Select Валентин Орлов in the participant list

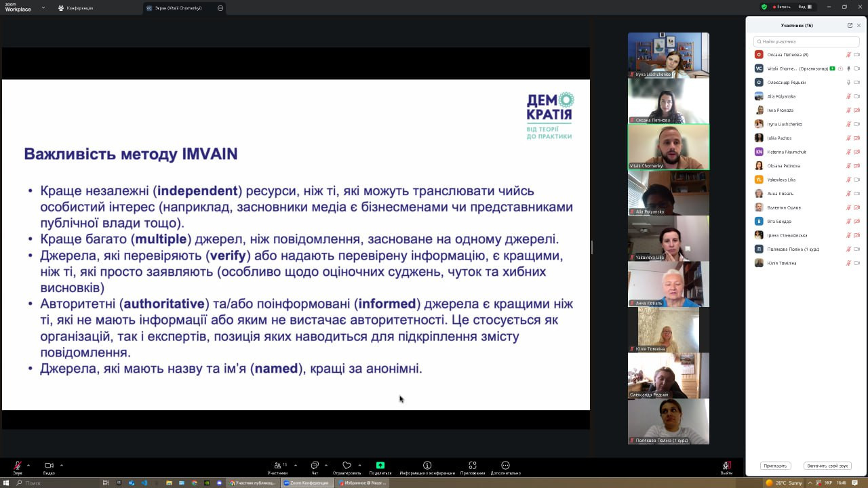807,207
